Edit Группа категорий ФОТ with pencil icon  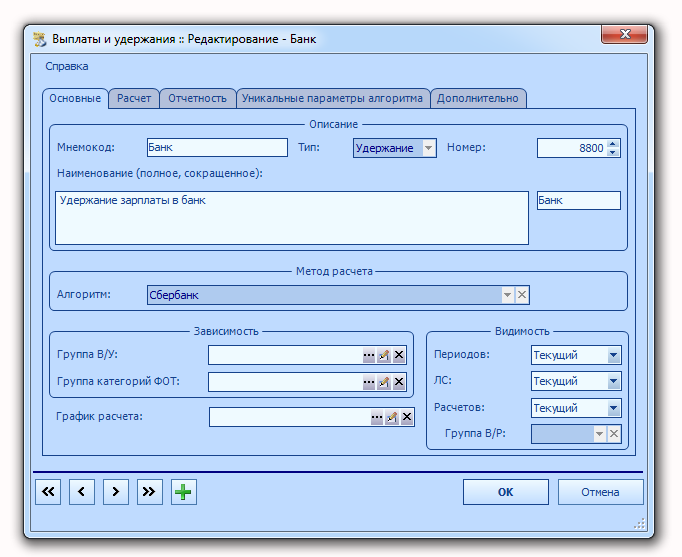384,382
